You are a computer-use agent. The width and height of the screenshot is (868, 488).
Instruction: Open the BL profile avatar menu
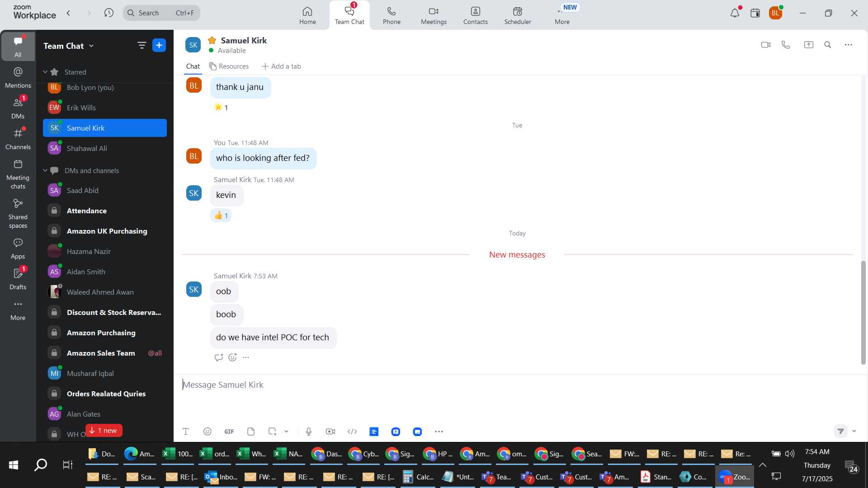click(x=775, y=13)
